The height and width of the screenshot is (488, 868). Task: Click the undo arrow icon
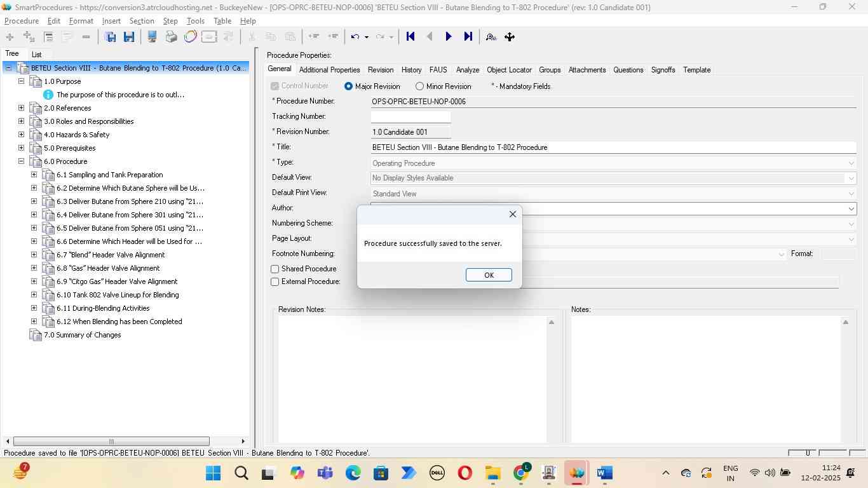(355, 37)
